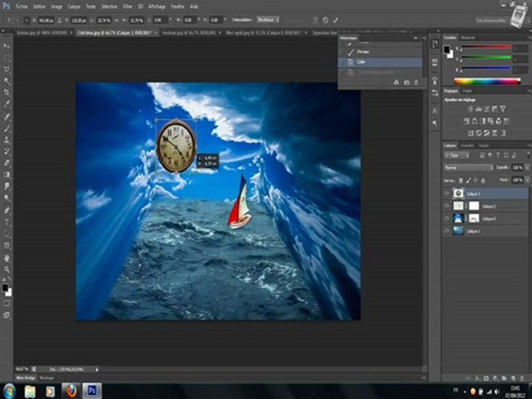The image size is (532, 399).
Task: Select the Coller history state
Action: [380, 62]
